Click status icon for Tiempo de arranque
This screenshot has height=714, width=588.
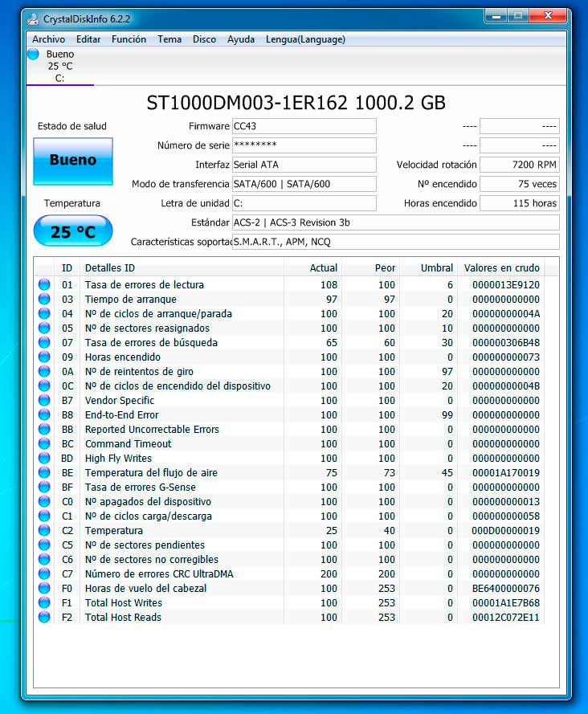44,299
